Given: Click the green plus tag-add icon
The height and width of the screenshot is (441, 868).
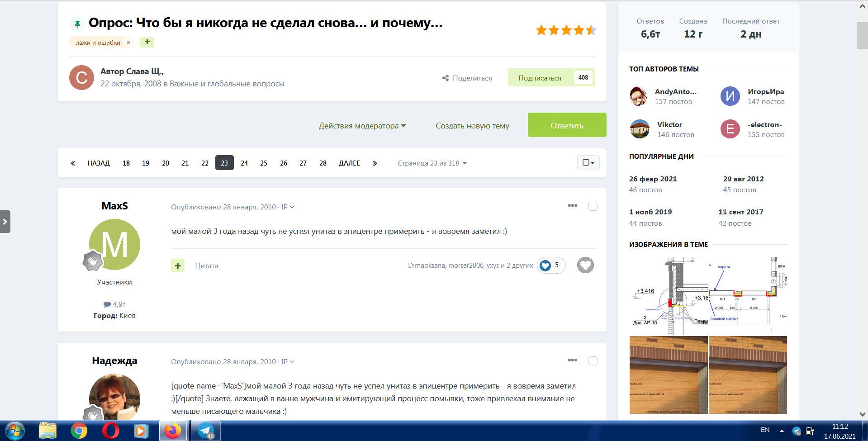Looking at the screenshot, I should (x=147, y=42).
